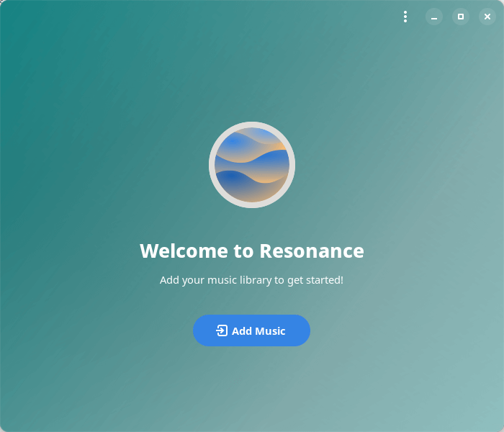504x432 pixels.
Task: Minimize the Resonance window
Action: click(x=434, y=17)
